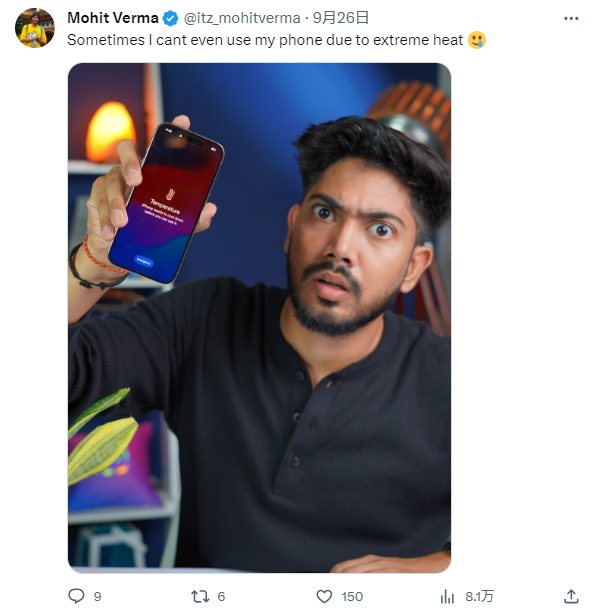Open the three-dot more options menu

click(571, 18)
